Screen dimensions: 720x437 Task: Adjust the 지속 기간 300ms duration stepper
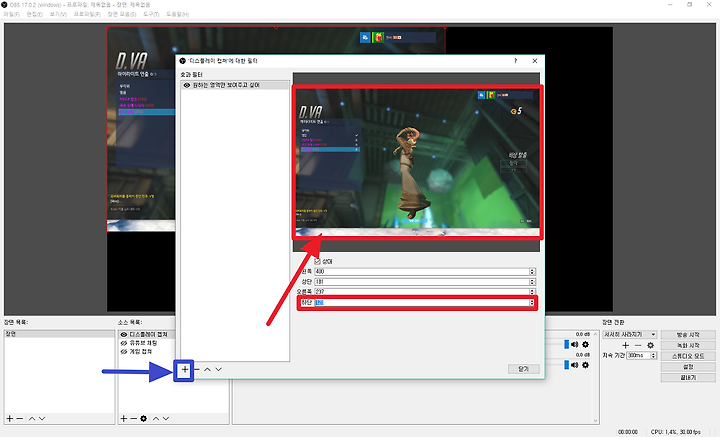654,356
